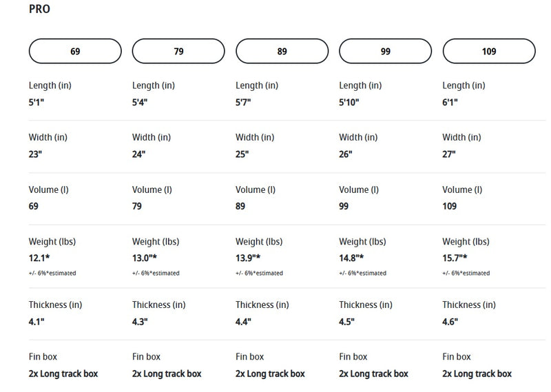
Task: Click the 23" width value
Action: (x=35, y=154)
